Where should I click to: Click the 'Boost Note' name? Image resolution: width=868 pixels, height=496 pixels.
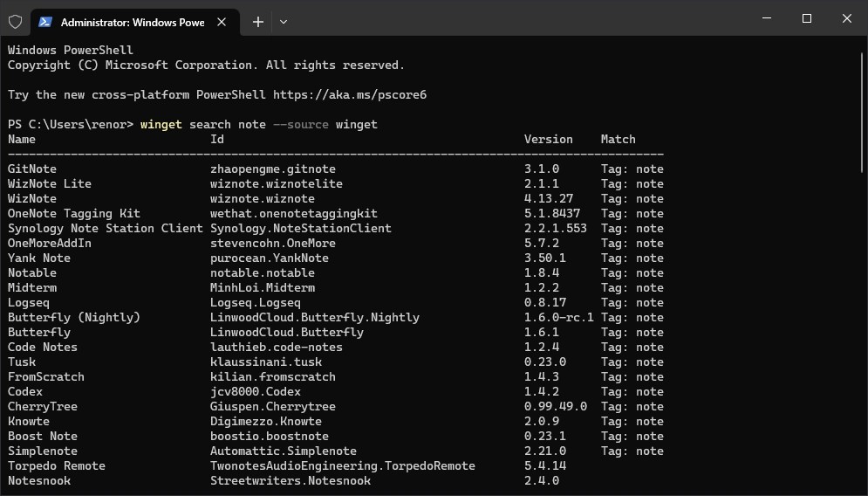click(x=43, y=437)
